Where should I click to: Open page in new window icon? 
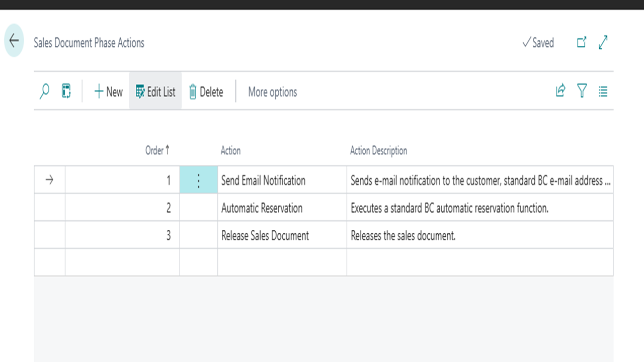pos(582,43)
